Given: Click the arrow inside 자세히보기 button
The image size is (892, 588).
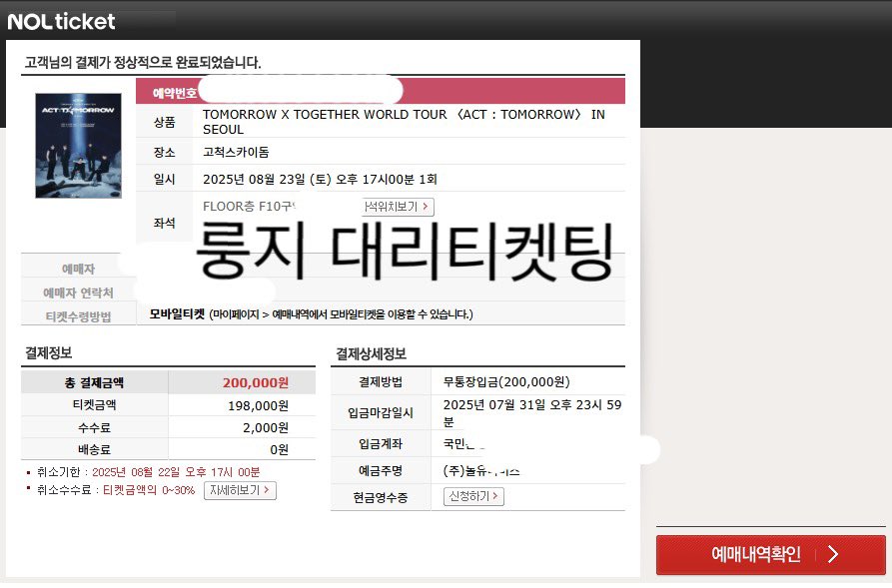Looking at the screenshot, I should [x=265, y=489].
